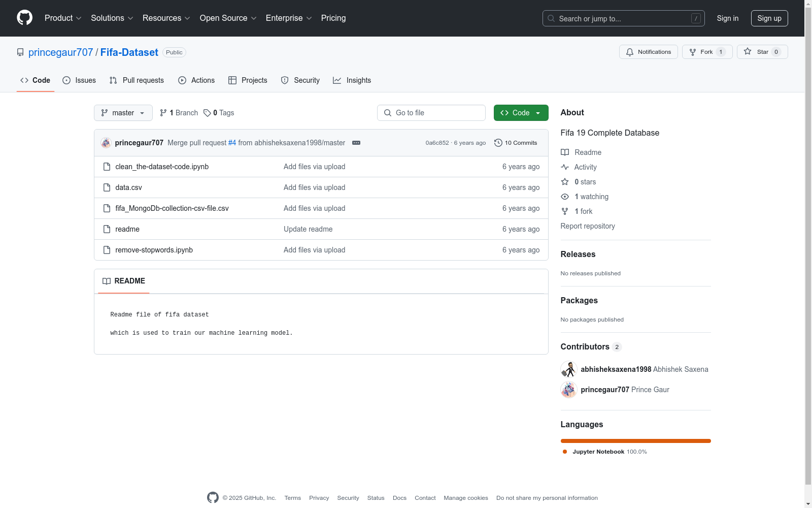Viewport: 812px width, 508px height.
Task: Star the Fifa-Dataset repository
Action: 762,52
